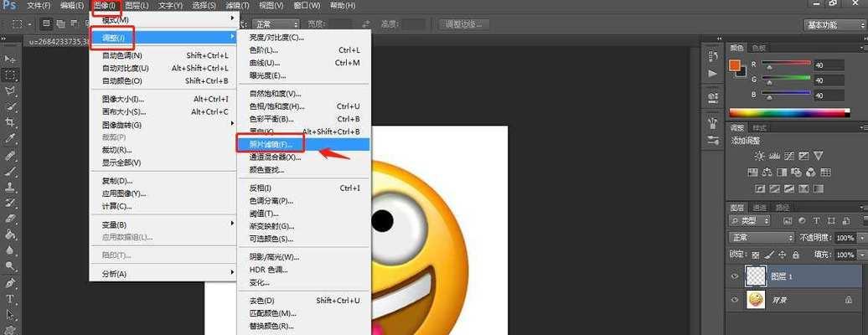Open the 正常 style dropdown in options bar
This screenshot has width=868, height=335.
[275, 24]
